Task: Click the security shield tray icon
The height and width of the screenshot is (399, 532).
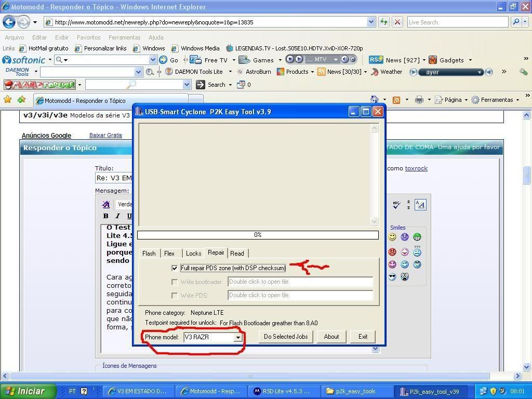Action: tap(494, 391)
